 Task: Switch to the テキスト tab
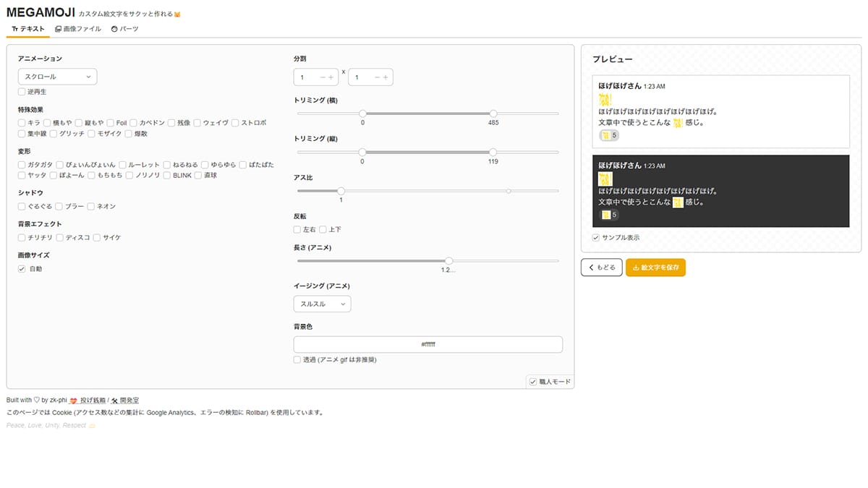pos(28,29)
